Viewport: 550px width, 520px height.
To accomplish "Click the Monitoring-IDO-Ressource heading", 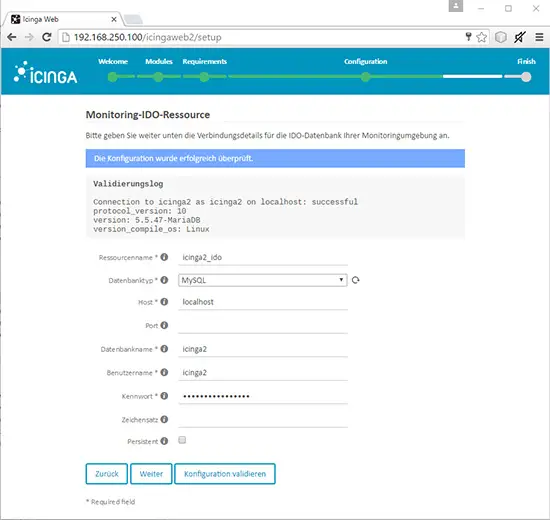I will pos(148,115).
